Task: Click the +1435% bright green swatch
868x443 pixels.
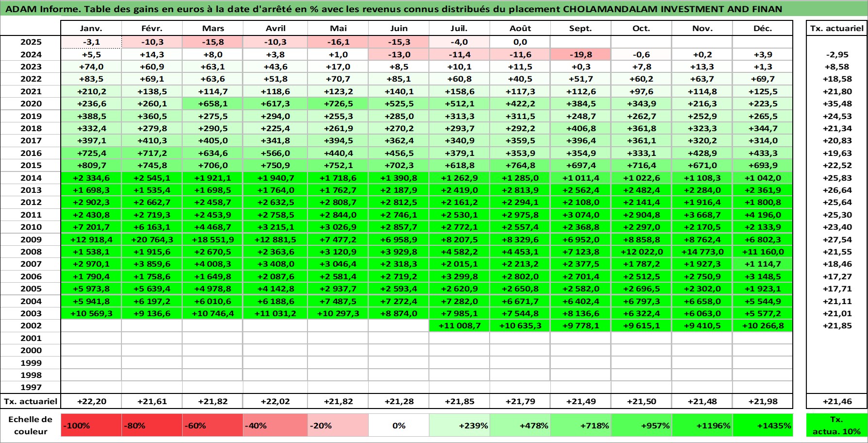Action: point(763,425)
